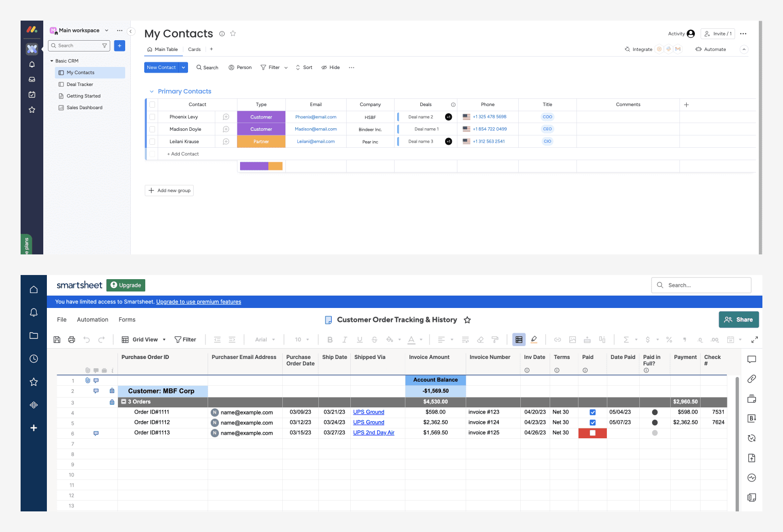Open Smartsheet Solution Center plus icon

click(33, 428)
